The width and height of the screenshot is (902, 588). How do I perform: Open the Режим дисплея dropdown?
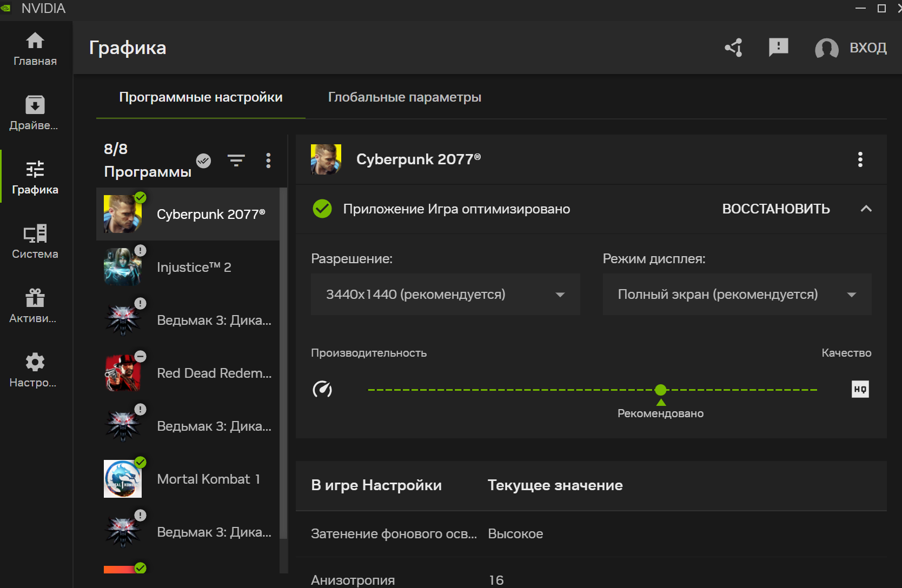(x=737, y=295)
